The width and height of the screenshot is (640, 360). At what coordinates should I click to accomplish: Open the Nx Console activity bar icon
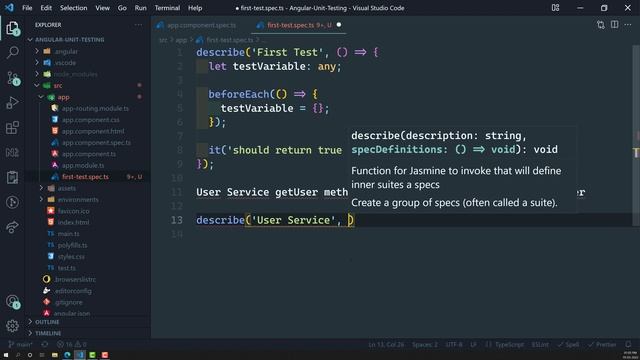pos(13,153)
